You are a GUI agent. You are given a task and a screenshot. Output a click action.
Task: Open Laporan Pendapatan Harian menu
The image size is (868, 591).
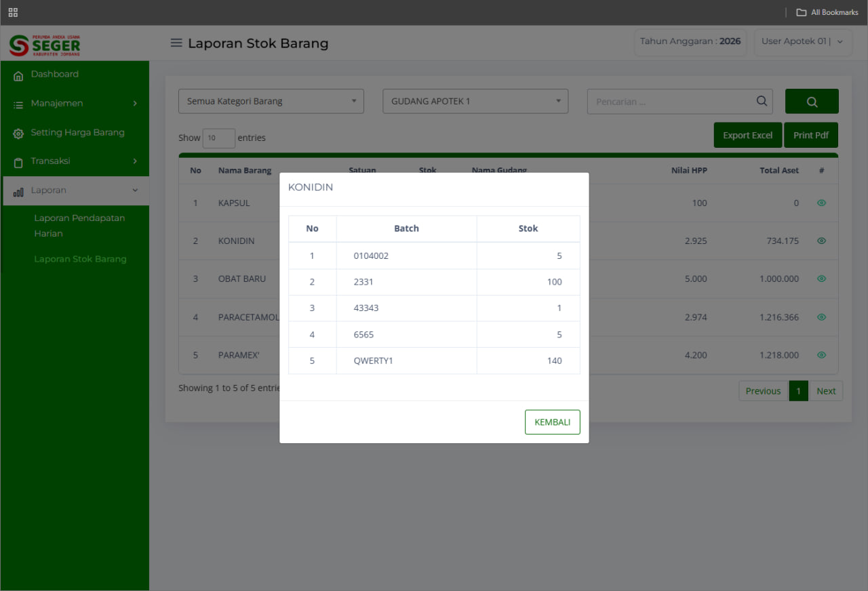pyautogui.click(x=79, y=226)
